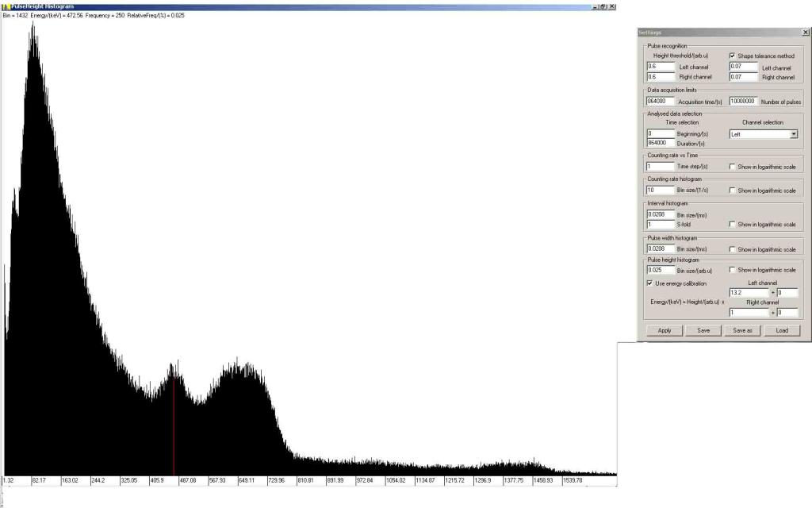Click the Apply button
Image resolution: width=812 pixels, height=508 pixels.
click(x=665, y=330)
